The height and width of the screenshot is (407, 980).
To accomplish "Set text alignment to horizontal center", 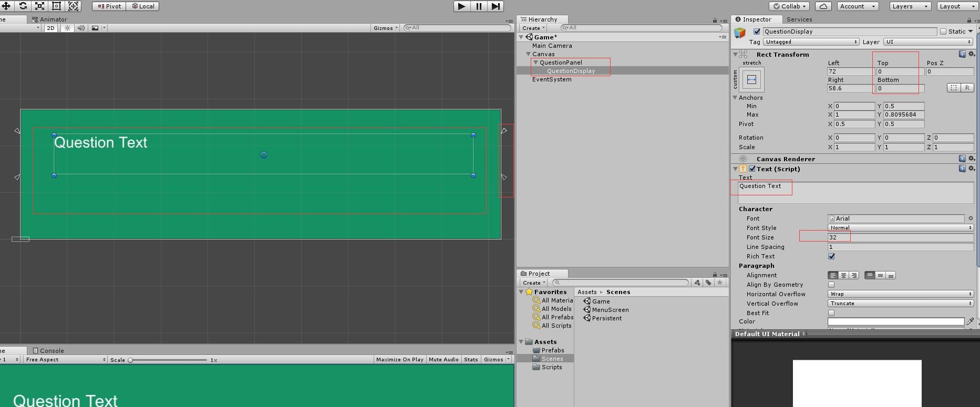I will click(843, 275).
